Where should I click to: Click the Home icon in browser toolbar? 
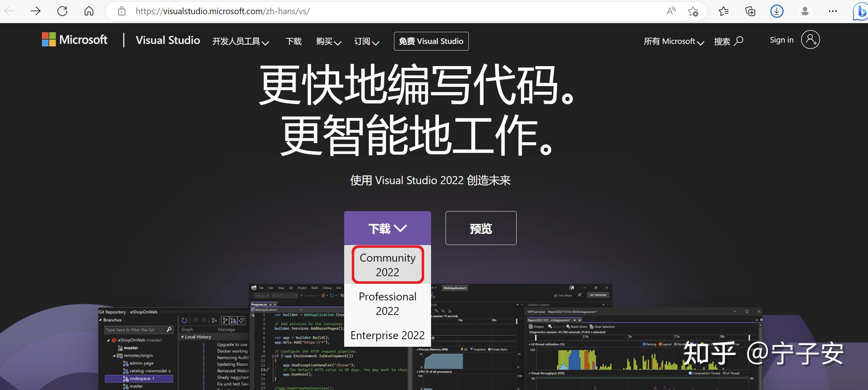coord(89,11)
